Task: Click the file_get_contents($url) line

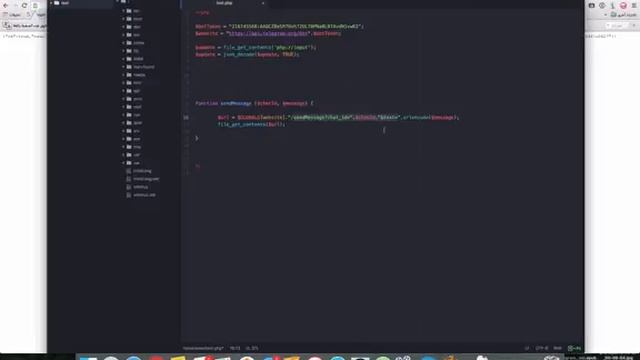Action: pyautogui.click(x=251, y=124)
